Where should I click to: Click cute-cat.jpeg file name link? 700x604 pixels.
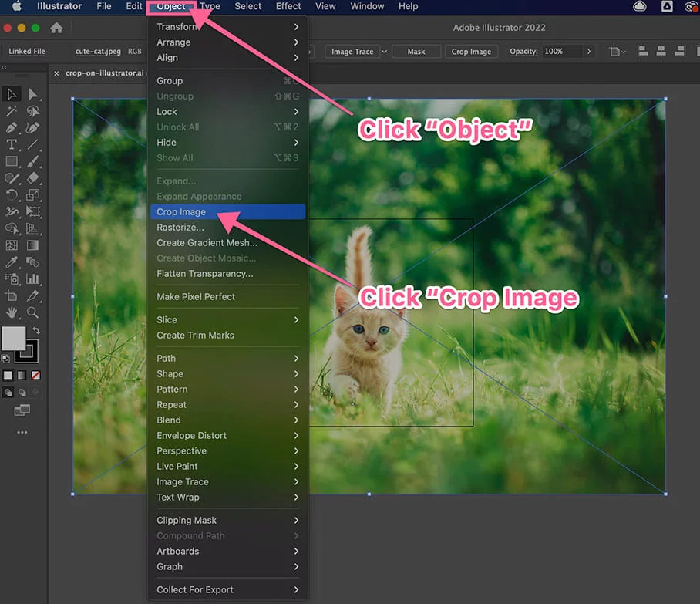[98, 52]
